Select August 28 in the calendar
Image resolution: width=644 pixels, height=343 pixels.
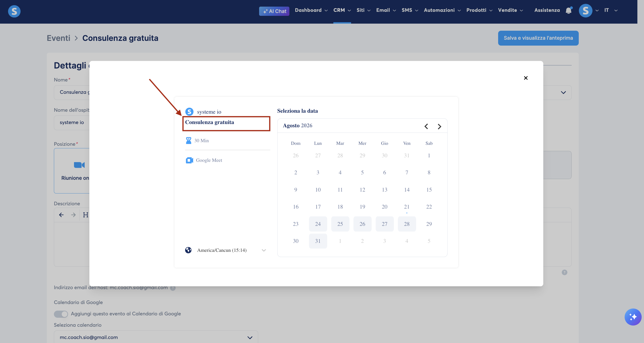coord(407,224)
